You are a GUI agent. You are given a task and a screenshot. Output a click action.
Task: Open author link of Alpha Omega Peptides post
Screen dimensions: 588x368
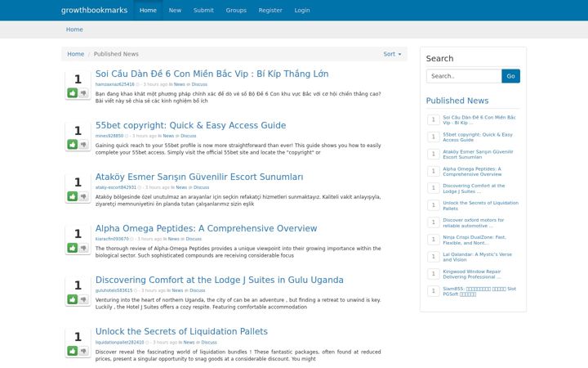(x=112, y=239)
